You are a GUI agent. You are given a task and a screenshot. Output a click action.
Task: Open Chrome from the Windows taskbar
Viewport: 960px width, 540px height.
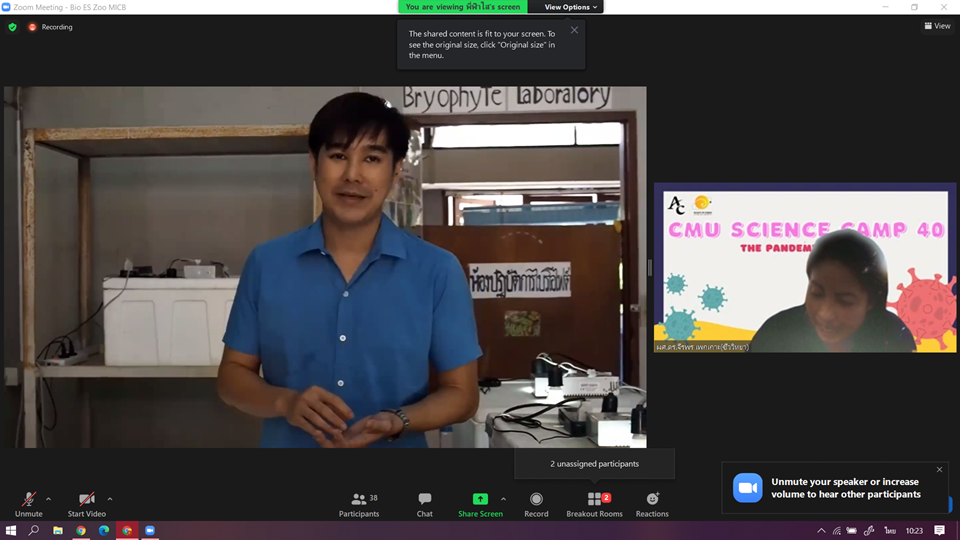81,530
